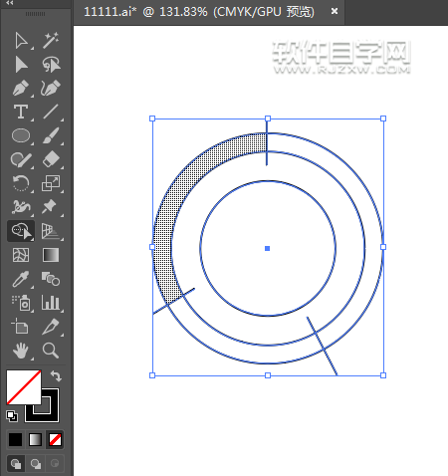Image resolution: width=448 pixels, height=476 pixels.
Task: Select the Eraser tool
Action: (51, 159)
